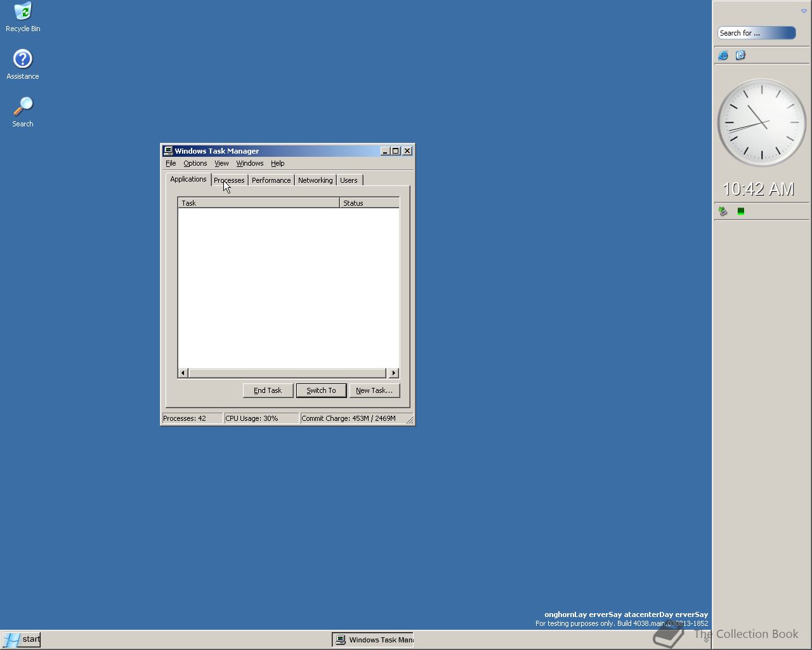Select the Applications tab
The width and height of the screenshot is (812, 650).
(x=188, y=179)
